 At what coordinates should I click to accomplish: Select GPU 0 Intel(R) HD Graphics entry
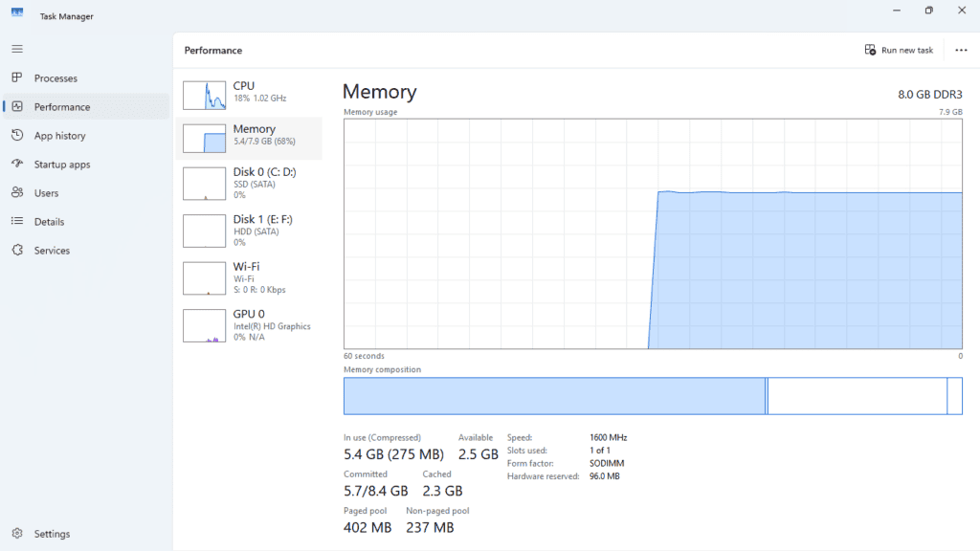[250, 325]
